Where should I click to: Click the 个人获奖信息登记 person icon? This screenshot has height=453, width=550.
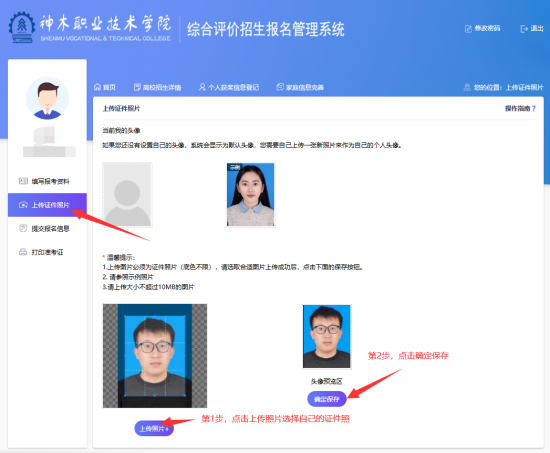click(202, 87)
